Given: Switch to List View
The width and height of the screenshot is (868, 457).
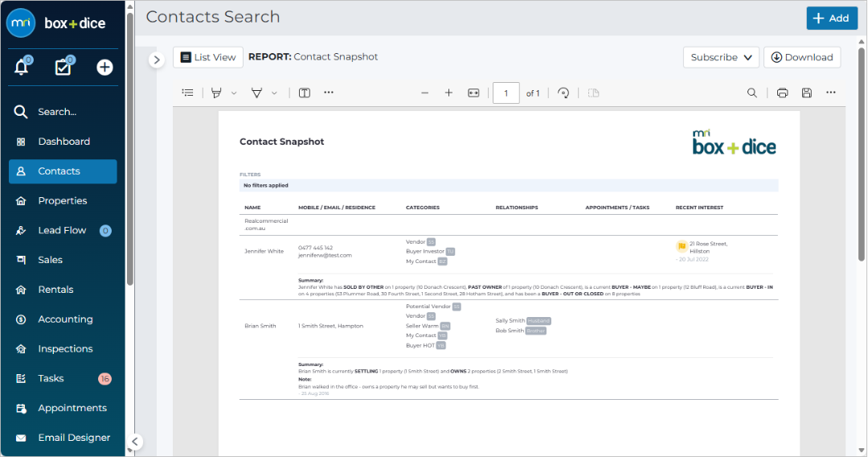Looking at the screenshot, I should click(x=208, y=57).
